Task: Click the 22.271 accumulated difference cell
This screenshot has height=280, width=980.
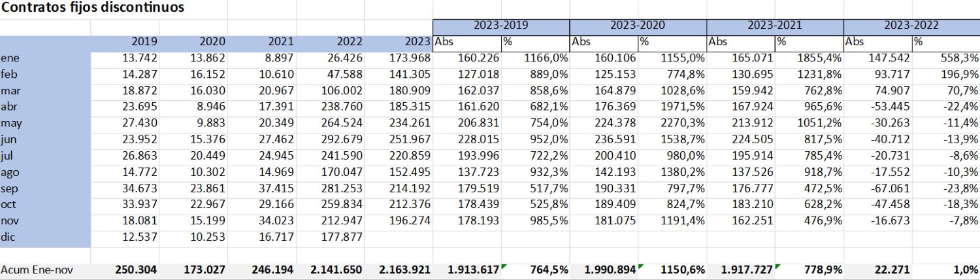Action: 877,270
